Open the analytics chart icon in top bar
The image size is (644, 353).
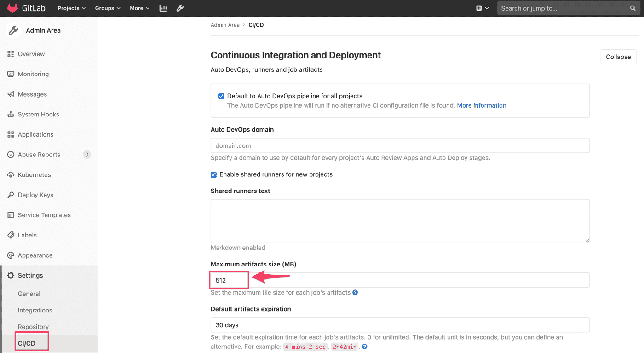(163, 8)
